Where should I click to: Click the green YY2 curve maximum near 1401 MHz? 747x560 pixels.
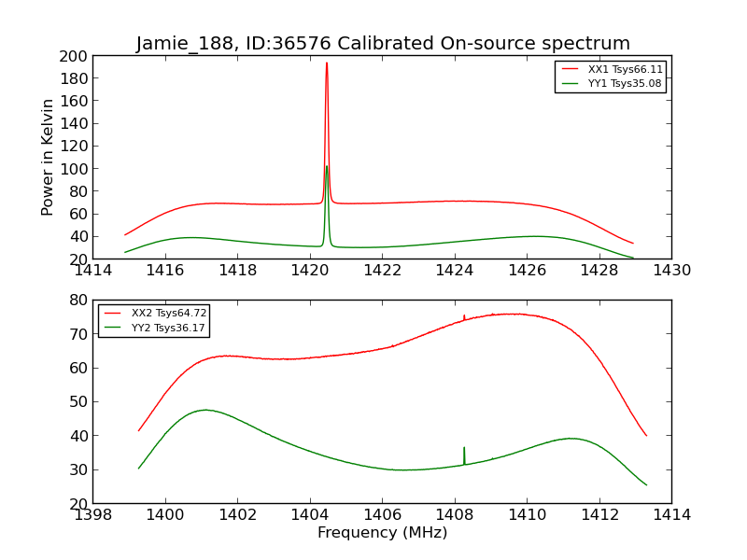pos(205,410)
